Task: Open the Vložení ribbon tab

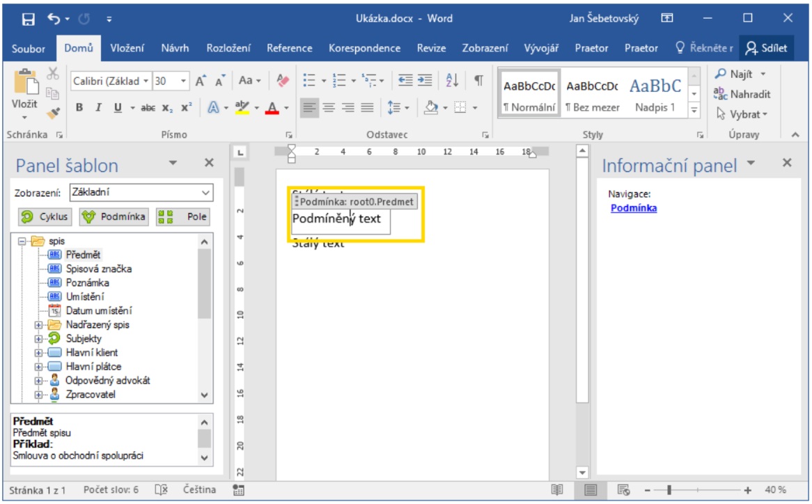Action: (127, 48)
